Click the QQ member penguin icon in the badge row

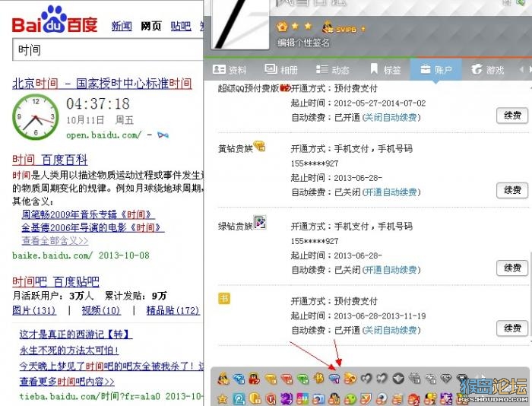point(223,379)
